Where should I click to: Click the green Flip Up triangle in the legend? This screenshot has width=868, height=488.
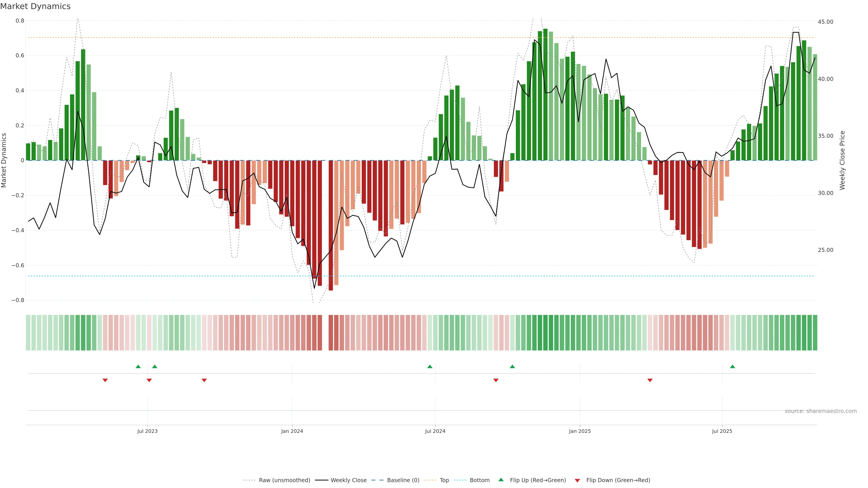(501, 480)
